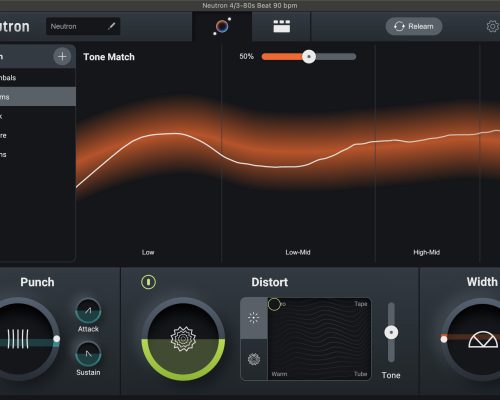Screen dimensions: 500x400
Task: Click the Tone Match heading
Action: point(109,57)
